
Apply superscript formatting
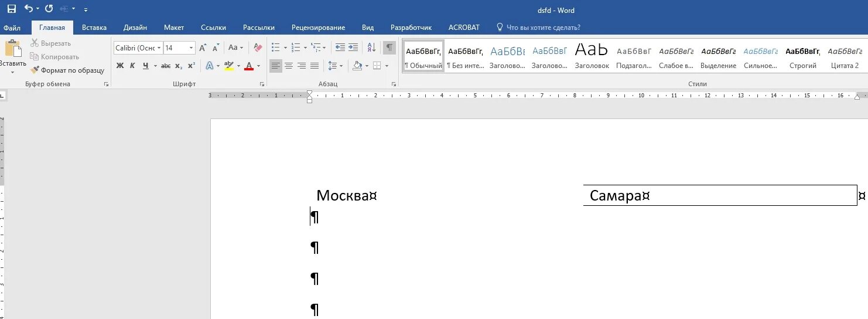click(192, 66)
